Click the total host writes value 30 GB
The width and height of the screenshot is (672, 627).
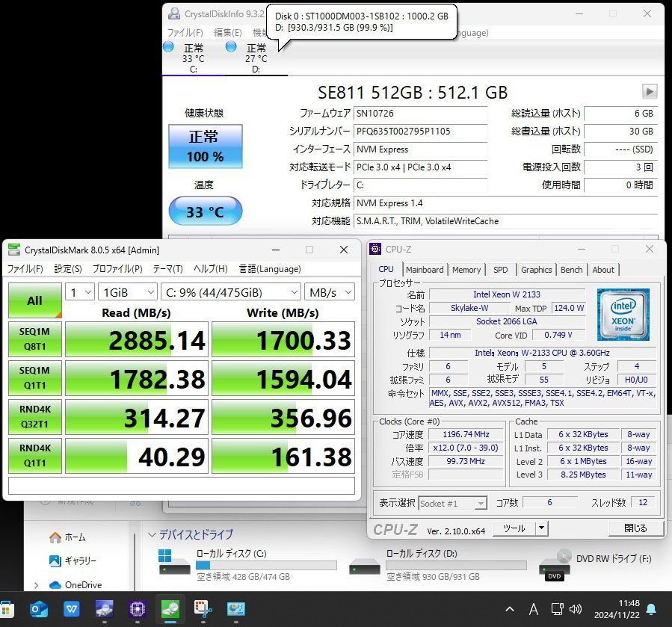(x=621, y=132)
